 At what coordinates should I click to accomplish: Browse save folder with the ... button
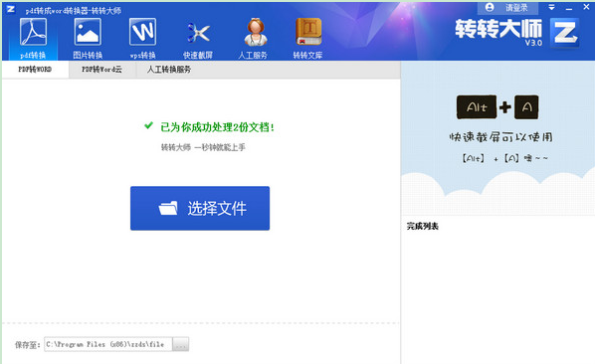[x=181, y=344]
